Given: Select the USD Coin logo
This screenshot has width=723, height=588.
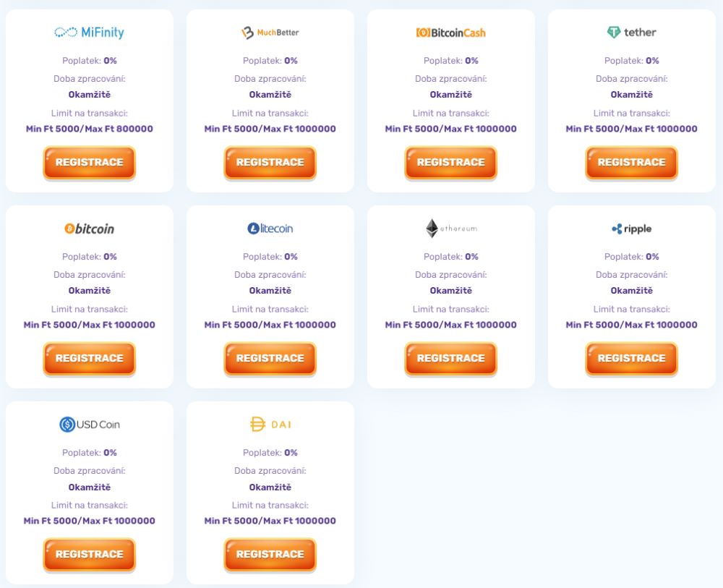Looking at the screenshot, I should click(x=90, y=425).
